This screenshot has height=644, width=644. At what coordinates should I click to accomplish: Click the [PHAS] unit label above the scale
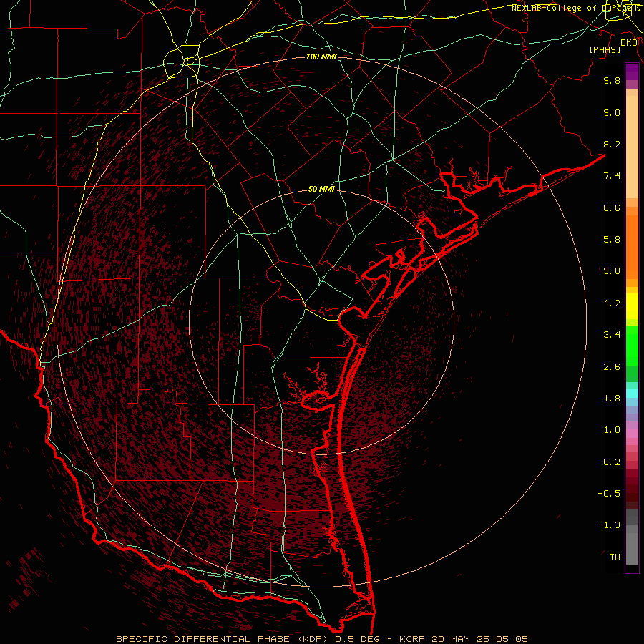pos(605,49)
